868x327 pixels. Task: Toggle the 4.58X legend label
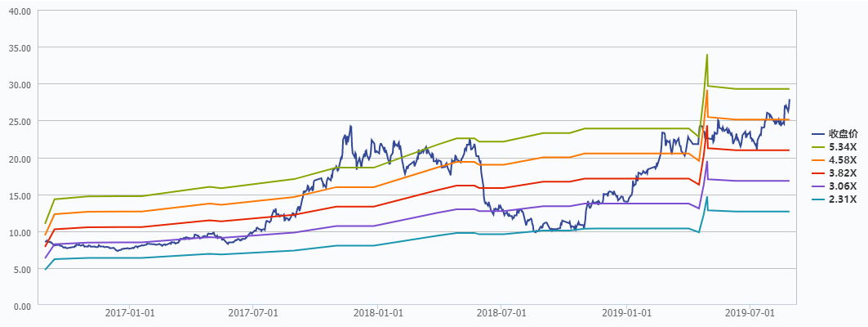click(x=843, y=159)
